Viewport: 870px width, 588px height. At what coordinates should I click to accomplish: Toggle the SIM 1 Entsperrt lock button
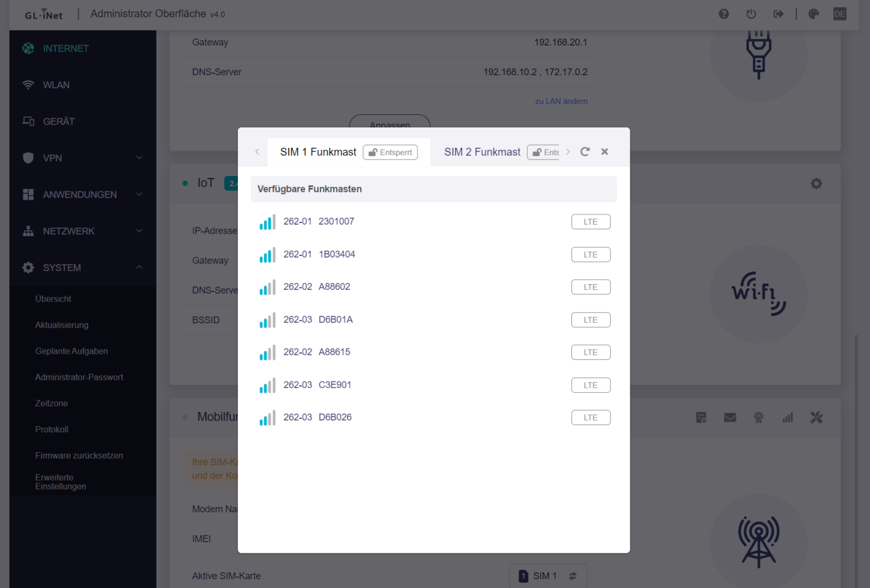tap(390, 152)
